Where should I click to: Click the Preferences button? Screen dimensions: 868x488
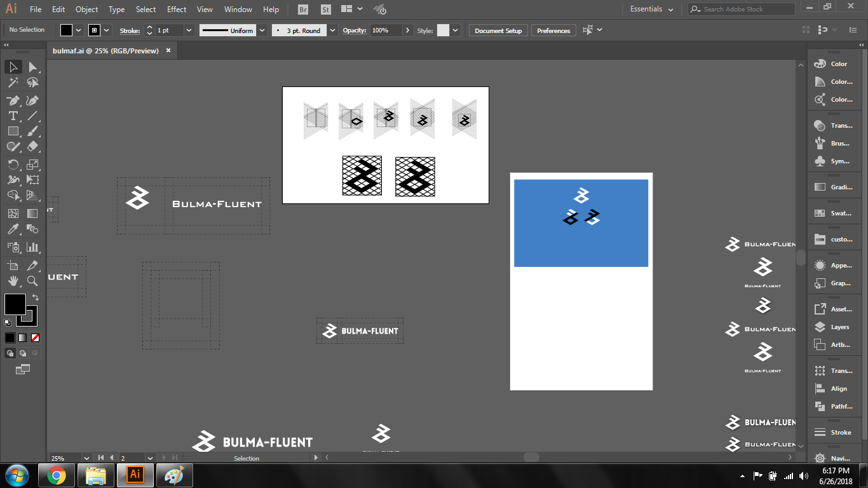[x=553, y=30]
